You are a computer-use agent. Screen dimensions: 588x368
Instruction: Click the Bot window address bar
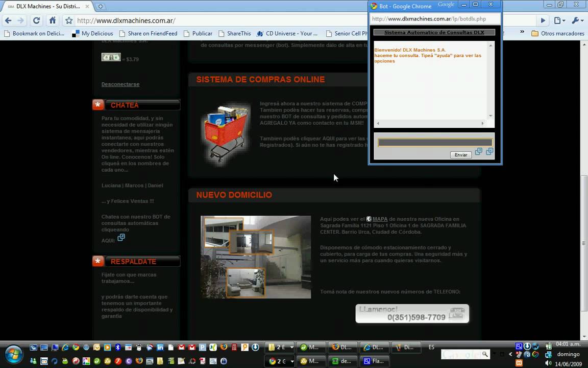coord(435,19)
